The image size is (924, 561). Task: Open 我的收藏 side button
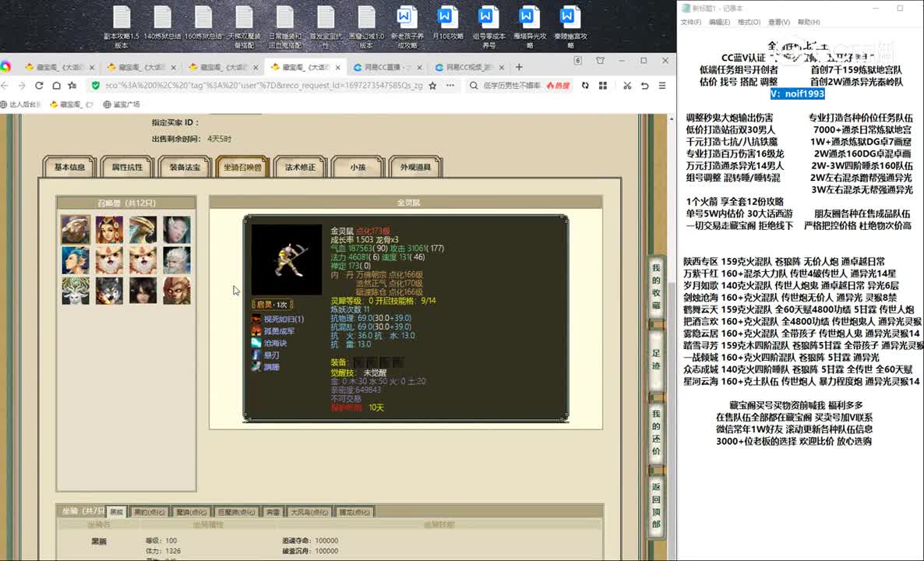tap(656, 287)
